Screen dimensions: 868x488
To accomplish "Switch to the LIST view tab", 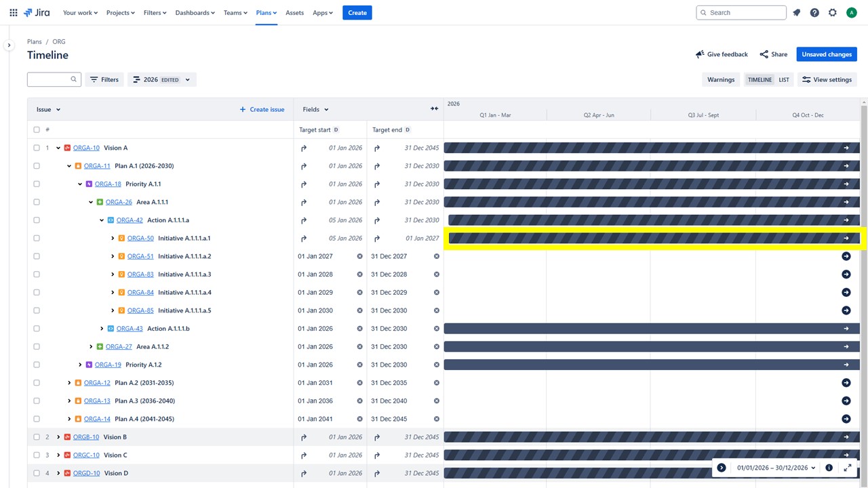I will [x=784, y=79].
